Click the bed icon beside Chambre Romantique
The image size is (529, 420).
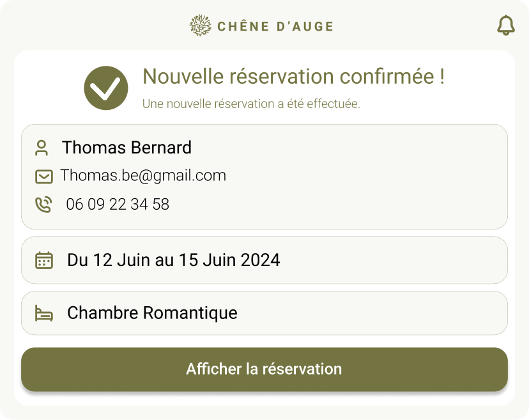pos(44,313)
